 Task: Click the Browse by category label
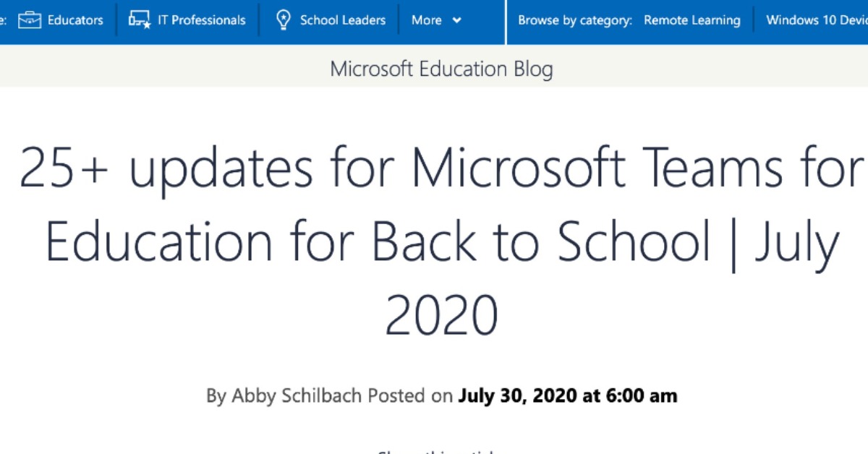(x=574, y=20)
